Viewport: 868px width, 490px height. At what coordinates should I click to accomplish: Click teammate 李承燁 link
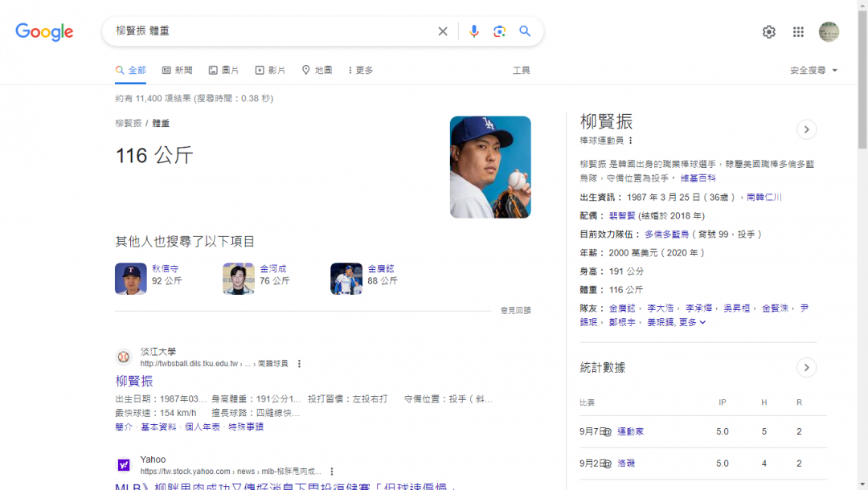pyautogui.click(x=698, y=308)
